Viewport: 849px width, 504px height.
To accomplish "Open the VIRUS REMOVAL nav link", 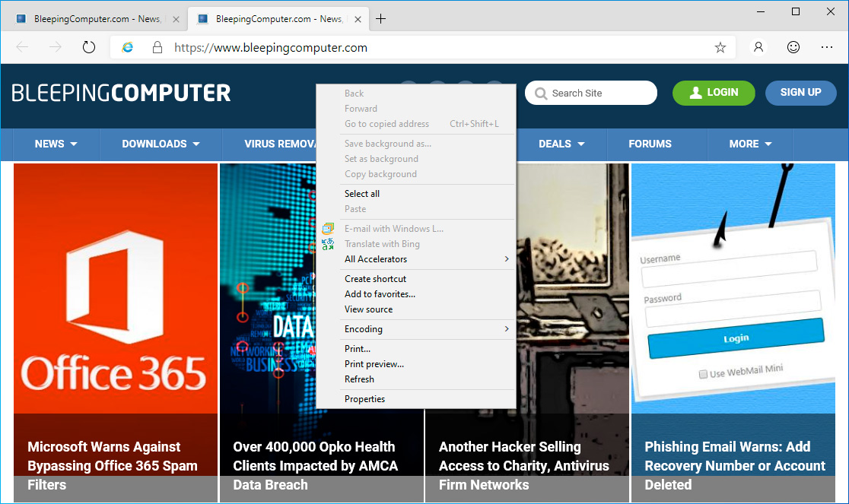I will click(x=279, y=144).
